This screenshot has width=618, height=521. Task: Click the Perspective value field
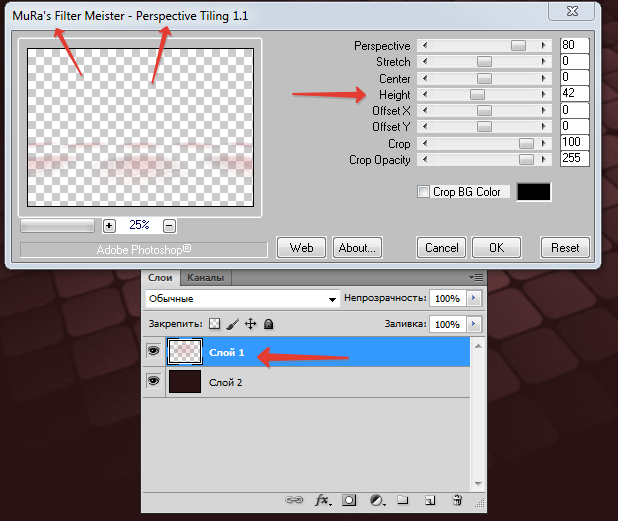[574, 46]
